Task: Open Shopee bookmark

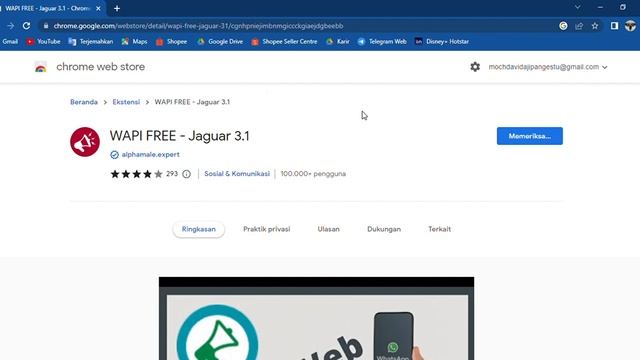Action: [x=171, y=42]
